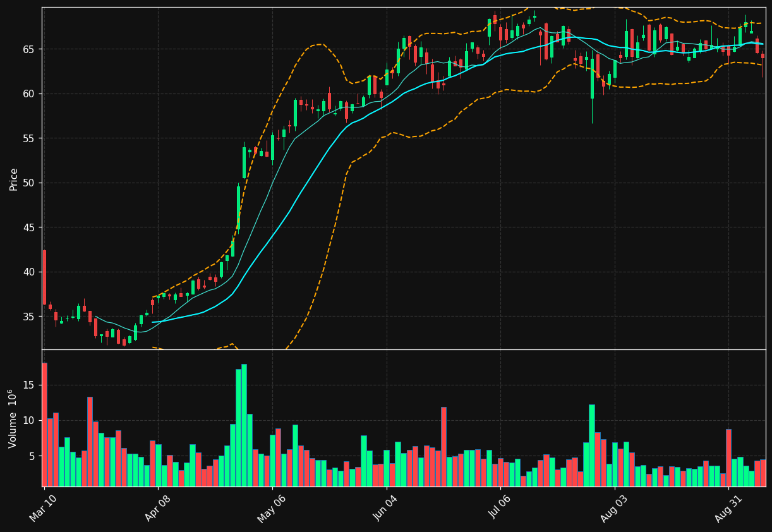Click the red volume bar at Aug 31

point(728,457)
